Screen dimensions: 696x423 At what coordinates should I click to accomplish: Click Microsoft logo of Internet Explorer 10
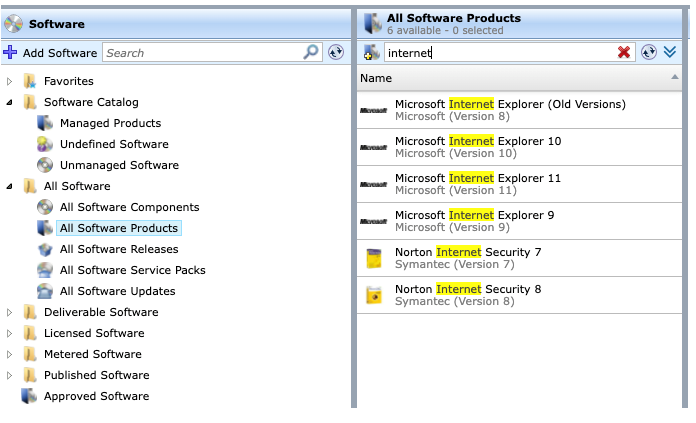tap(373, 147)
